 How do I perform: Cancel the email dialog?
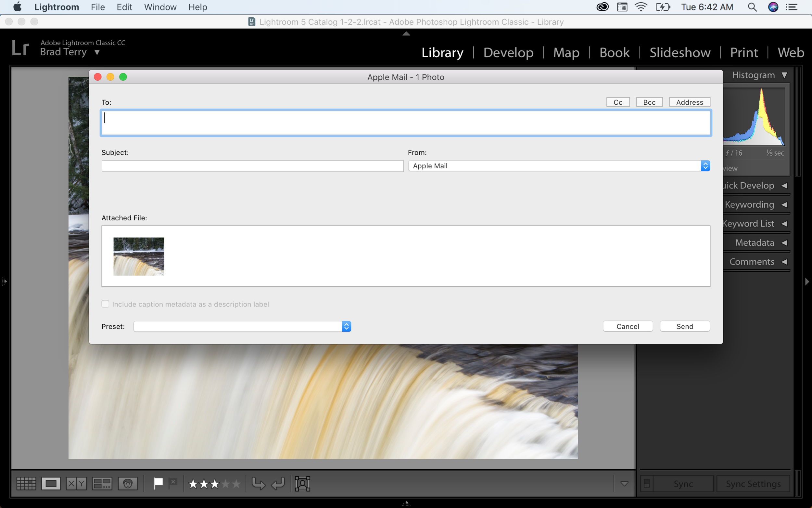[628, 326]
